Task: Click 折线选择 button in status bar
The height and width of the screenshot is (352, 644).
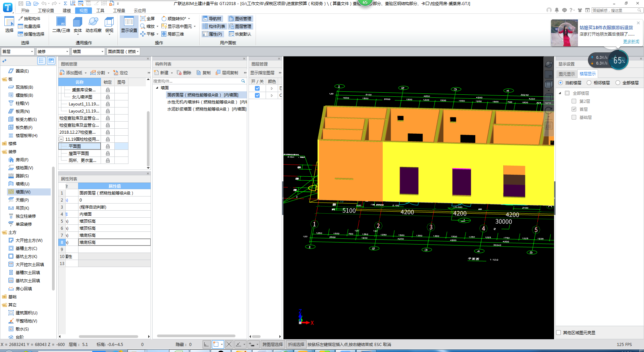Action: (x=296, y=344)
